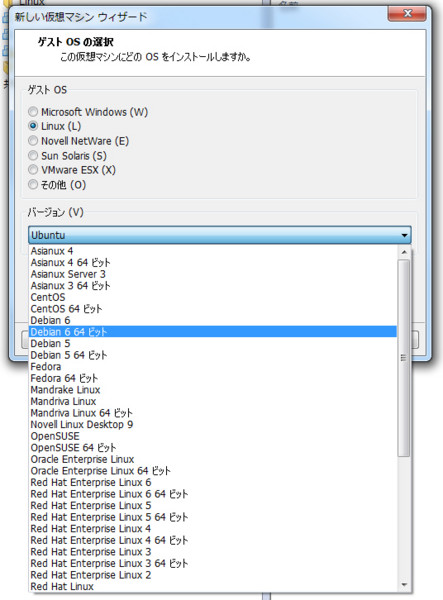Select Red Hat Enterprise Linux 4

(213, 528)
